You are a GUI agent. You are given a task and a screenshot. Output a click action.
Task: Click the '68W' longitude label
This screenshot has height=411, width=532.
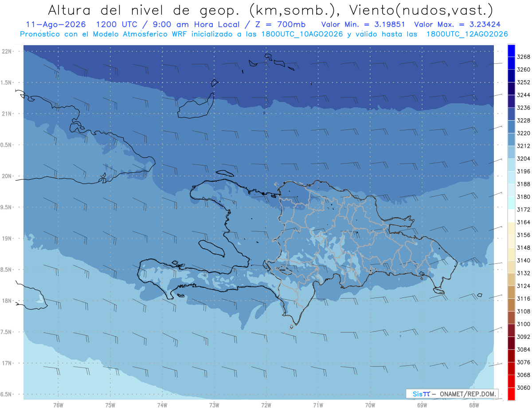[474, 405]
